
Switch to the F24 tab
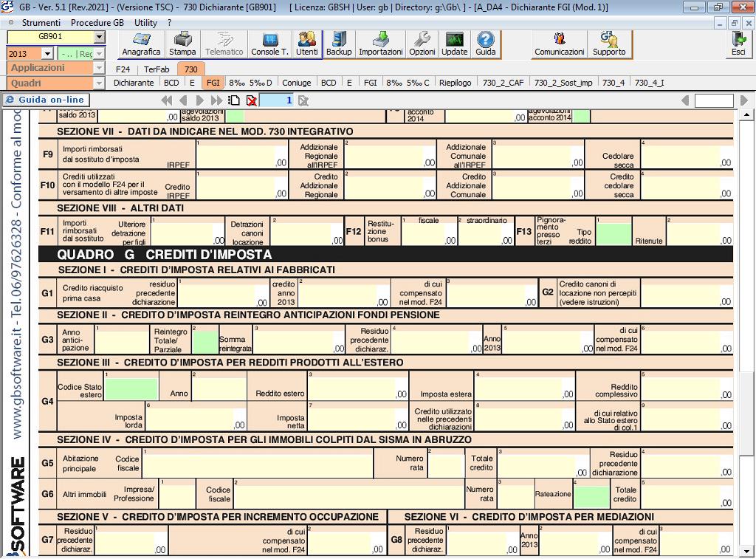pyautogui.click(x=123, y=69)
